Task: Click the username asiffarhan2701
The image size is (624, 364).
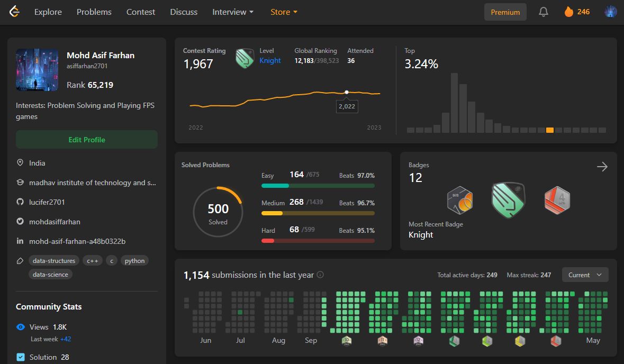Action: point(87,66)
